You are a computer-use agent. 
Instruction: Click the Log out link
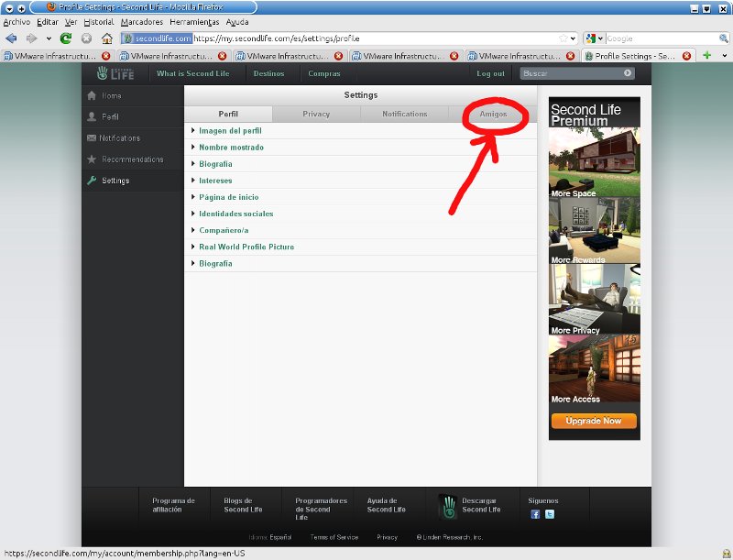coord(490,73)
